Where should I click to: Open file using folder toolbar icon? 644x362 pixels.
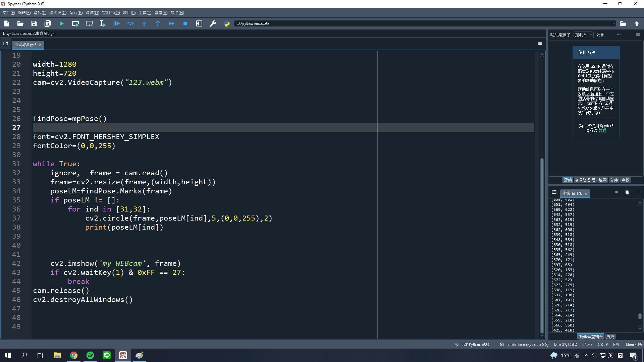coord(20,23)
